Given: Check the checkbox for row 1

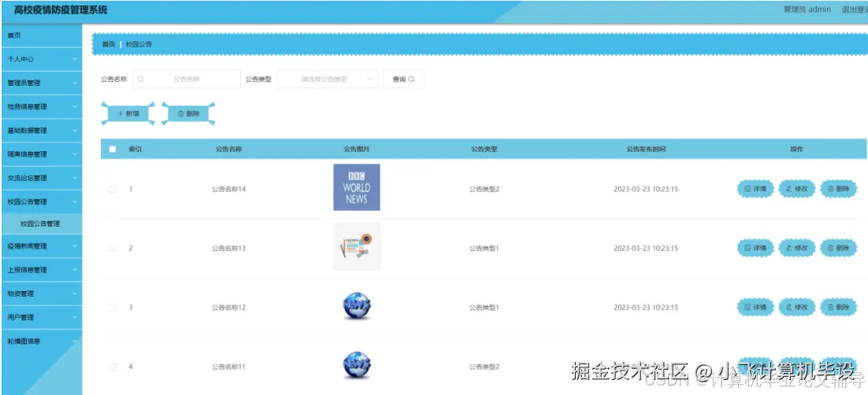Looking at the screenshot, I should 113,189.
